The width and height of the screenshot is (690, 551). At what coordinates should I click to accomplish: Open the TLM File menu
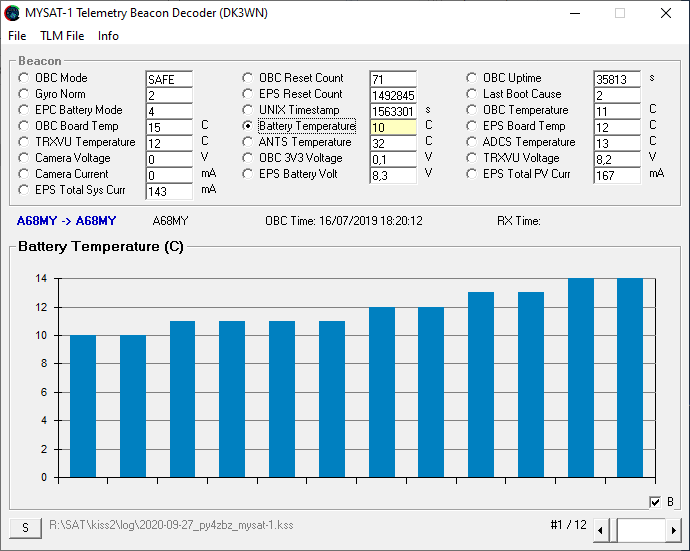coord(62,36)
